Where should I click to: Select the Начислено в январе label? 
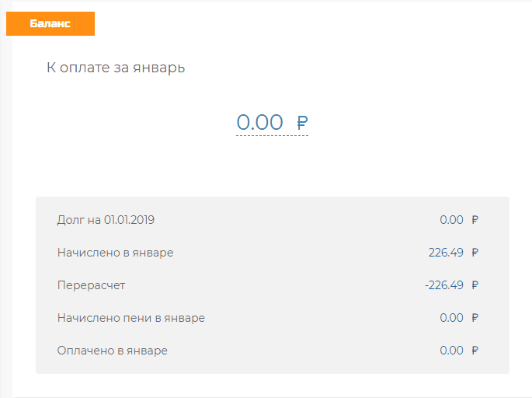coord(115,253)
